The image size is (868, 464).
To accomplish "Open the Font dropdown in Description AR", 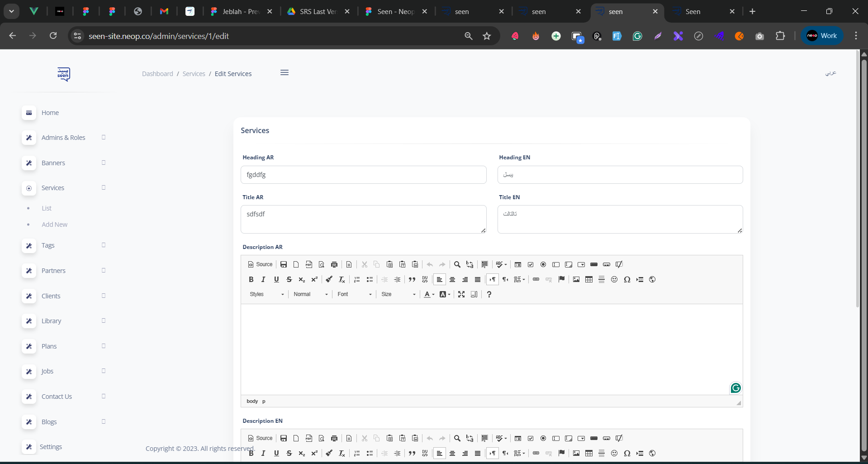I will (354, 294).
